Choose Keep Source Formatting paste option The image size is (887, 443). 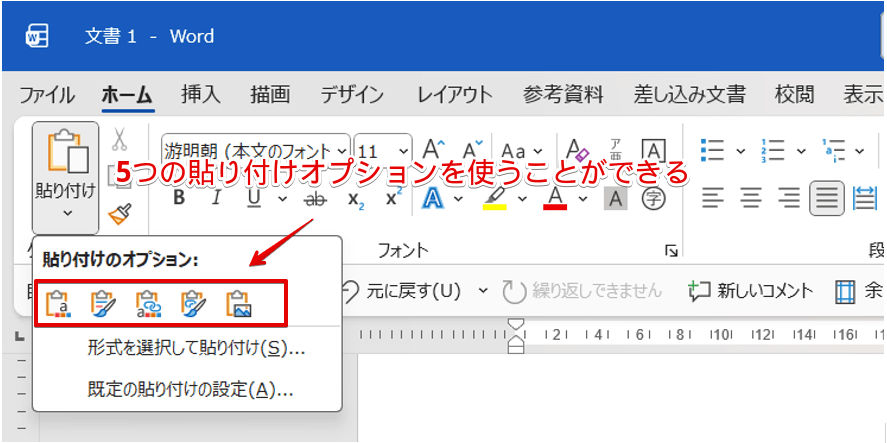click(x=59, y=303)
